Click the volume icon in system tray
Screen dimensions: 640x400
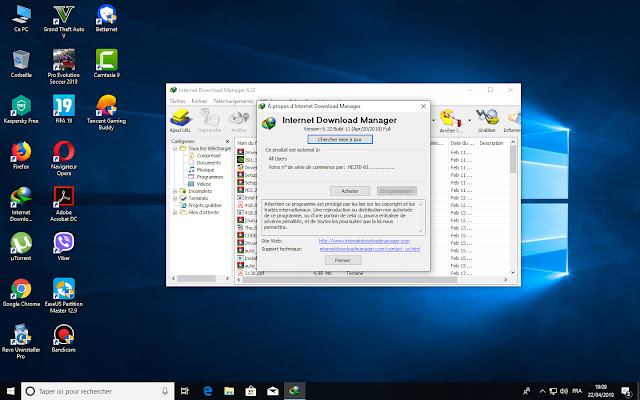564,391
